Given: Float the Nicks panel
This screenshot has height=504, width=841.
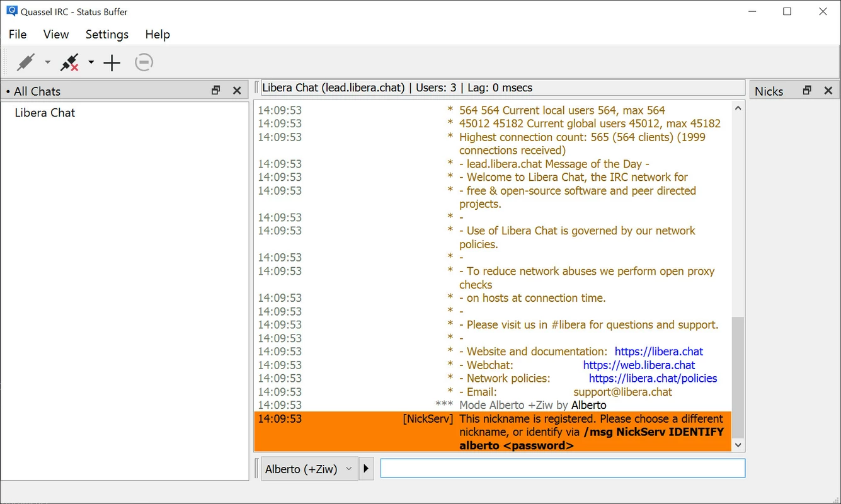Looking at the screenshot, I should (807, 91).
